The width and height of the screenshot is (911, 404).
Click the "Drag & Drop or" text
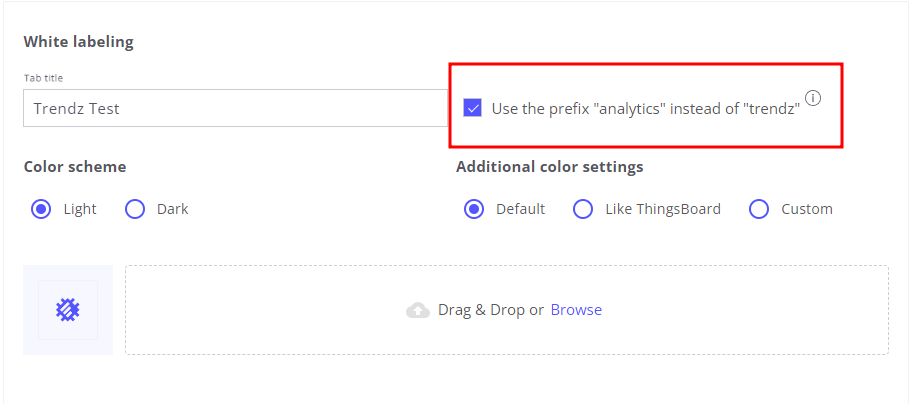click(490, 310)
